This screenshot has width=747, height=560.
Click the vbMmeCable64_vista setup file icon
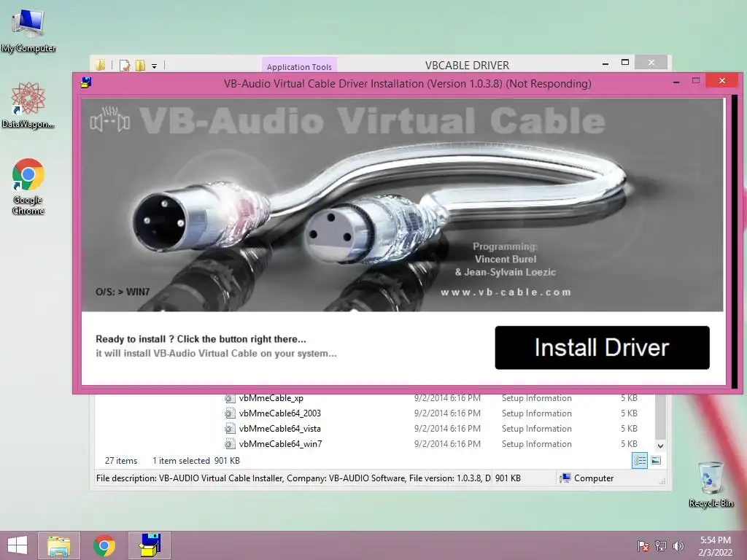point(230,429)
